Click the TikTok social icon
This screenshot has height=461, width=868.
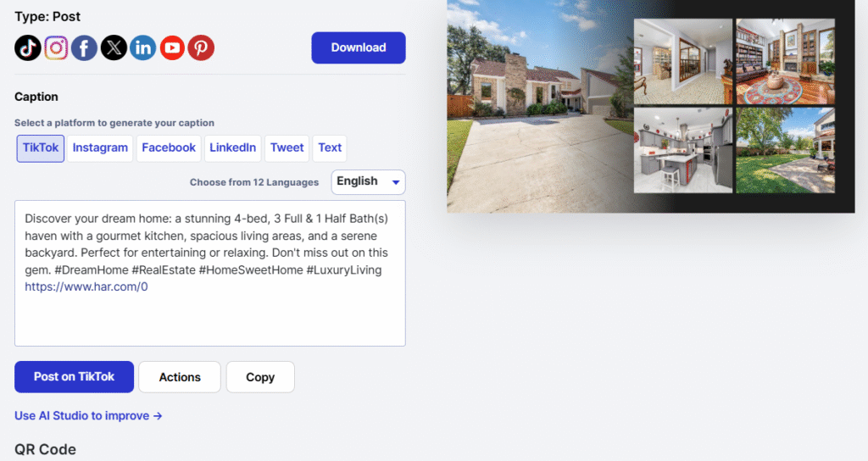28,48
